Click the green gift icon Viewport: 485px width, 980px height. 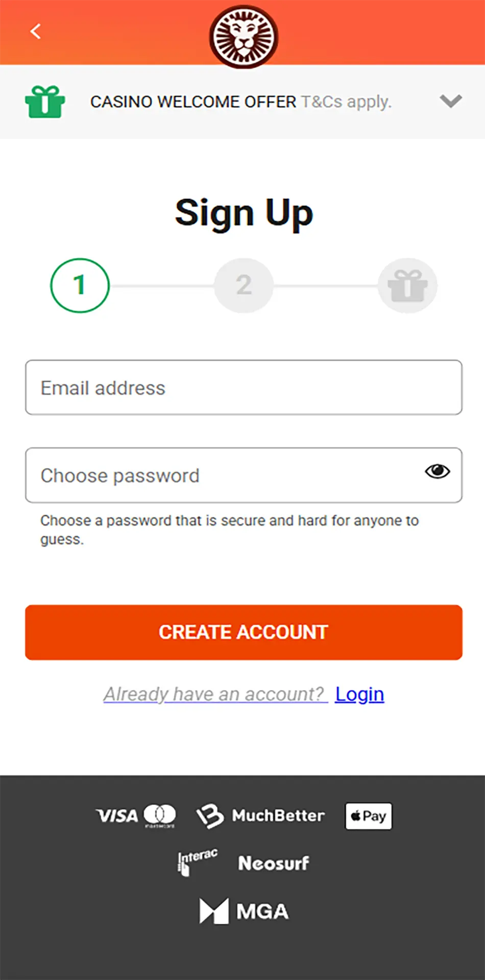click(x=45, y=102)
